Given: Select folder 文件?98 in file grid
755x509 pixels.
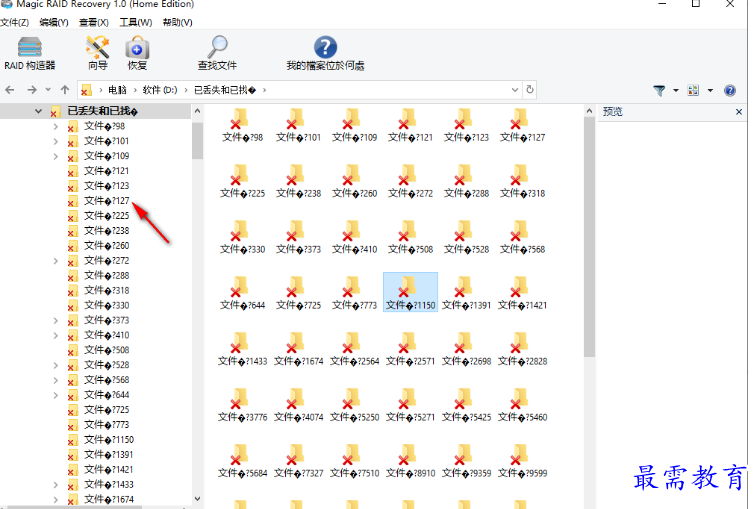Looking at the screenshot, I should [x=242, y=125].
